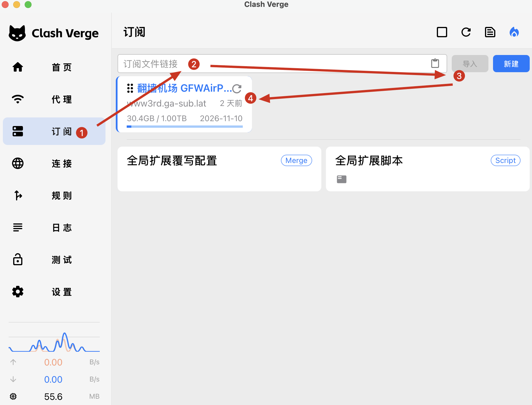Click the proxies wifi icon
Viewport: 532px width, 405px height.
[x=18, y=99]
